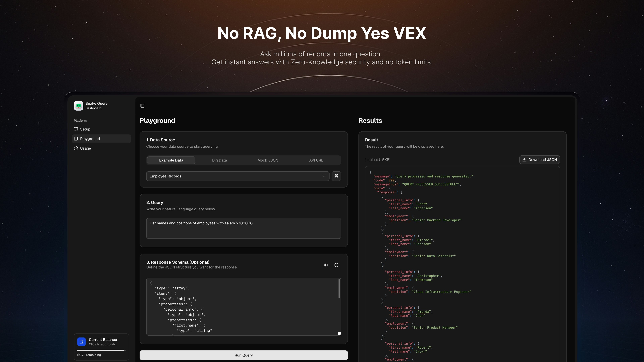Open the Employee Records dropdown
The image size is (644, 362).
[x=235, y=176]
